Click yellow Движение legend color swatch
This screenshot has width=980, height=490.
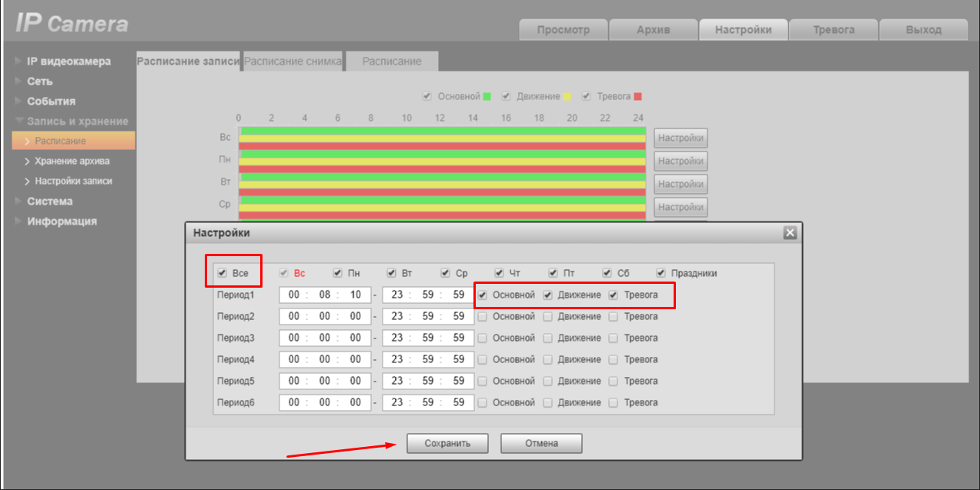(x=567, y=96)
